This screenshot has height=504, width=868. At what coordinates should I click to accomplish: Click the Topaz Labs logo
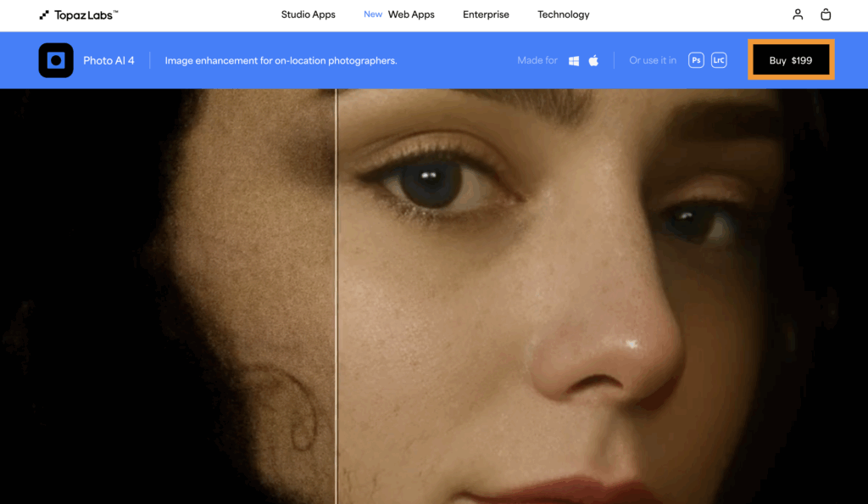click(x=79, y=15)
